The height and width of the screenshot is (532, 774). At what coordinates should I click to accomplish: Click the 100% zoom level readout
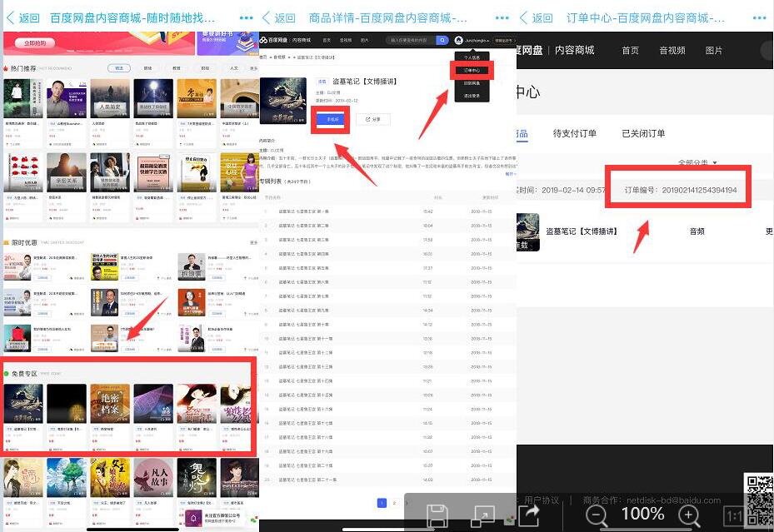coord(642,514)
